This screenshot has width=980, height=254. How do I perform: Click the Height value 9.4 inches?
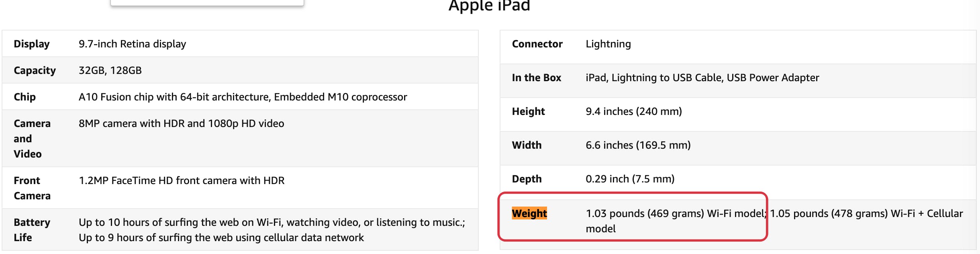click(x=634, y=111)
